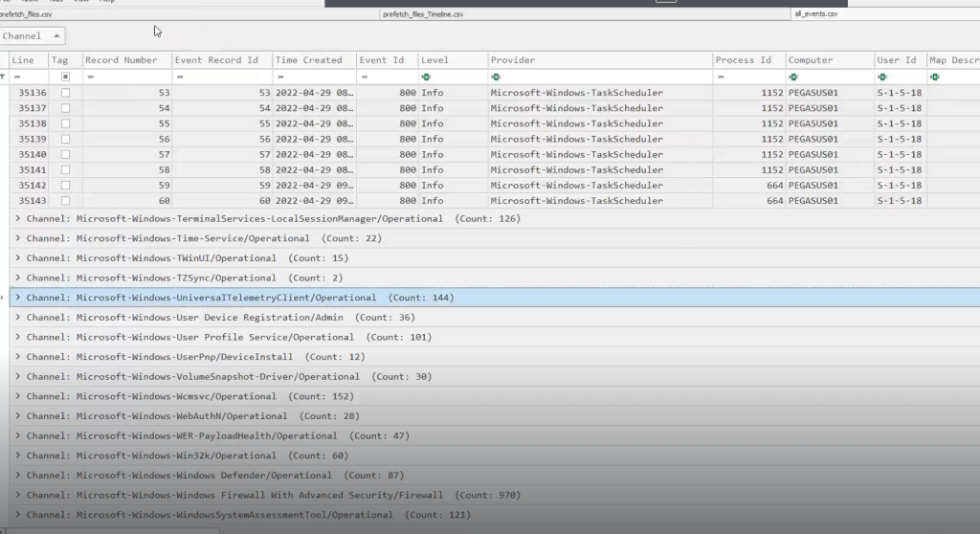The width and height of the screenshot is (980, 534).
Task: Sort by the Process Id column header
Action: [748, 60]
